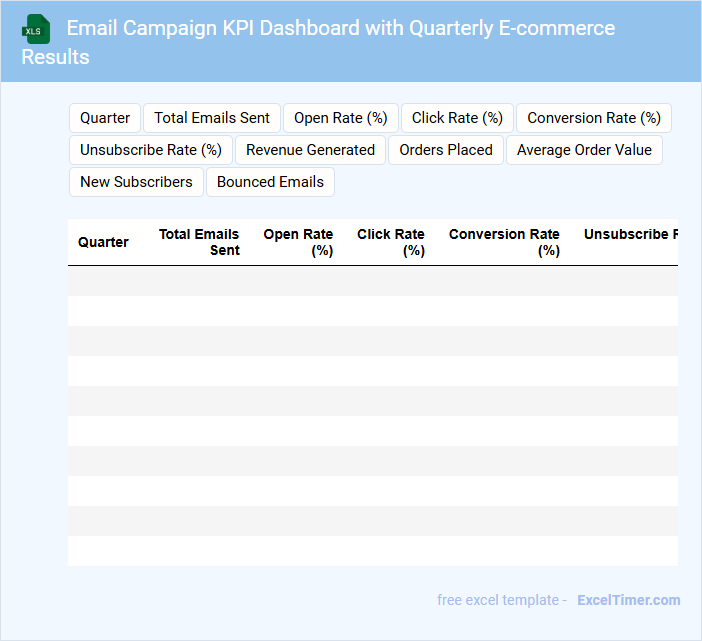This screenshot has height=641, width=702.
Task: Click the Revenue Generated tag
Action: tap(310, 150)
